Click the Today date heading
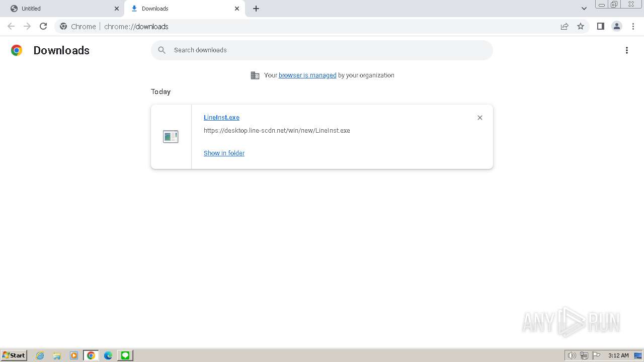This screenshot has height=362, width=644. (160, 92)
